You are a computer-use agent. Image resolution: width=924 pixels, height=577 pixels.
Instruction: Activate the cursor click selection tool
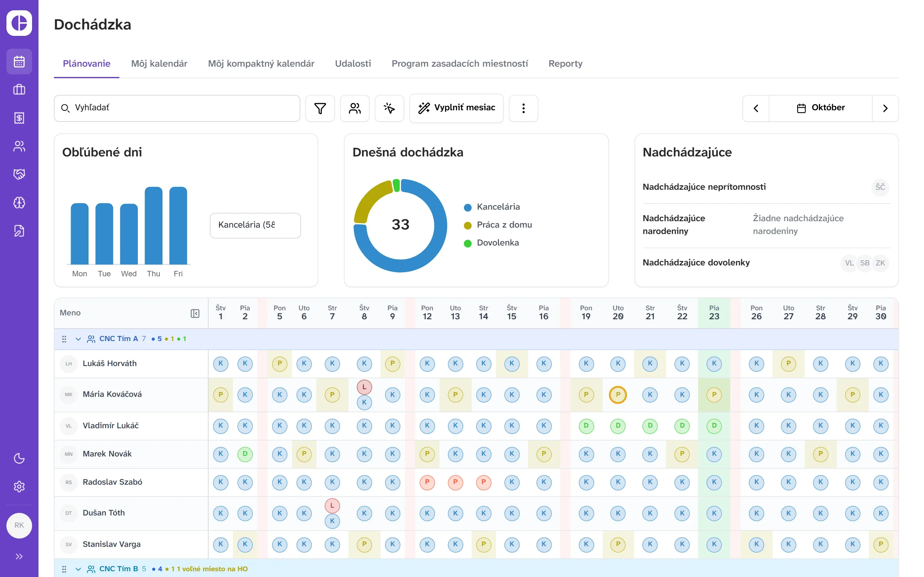pos(389,108)
